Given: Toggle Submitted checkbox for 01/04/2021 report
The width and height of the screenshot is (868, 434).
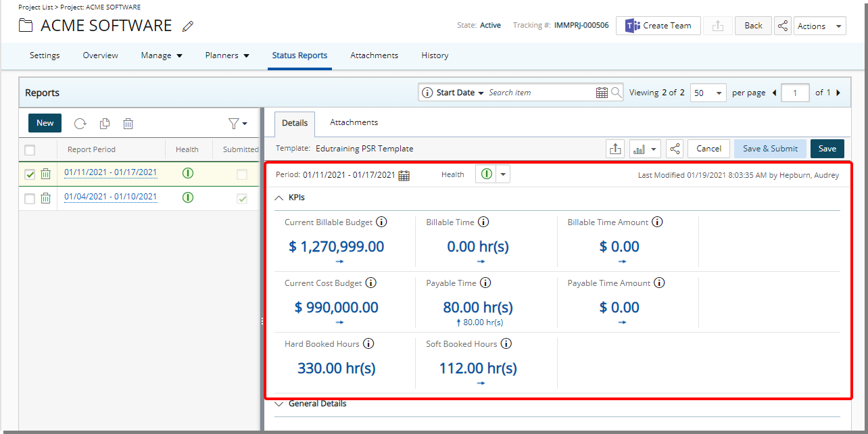Looking at the screenshot, I should [x=242, y=199].
